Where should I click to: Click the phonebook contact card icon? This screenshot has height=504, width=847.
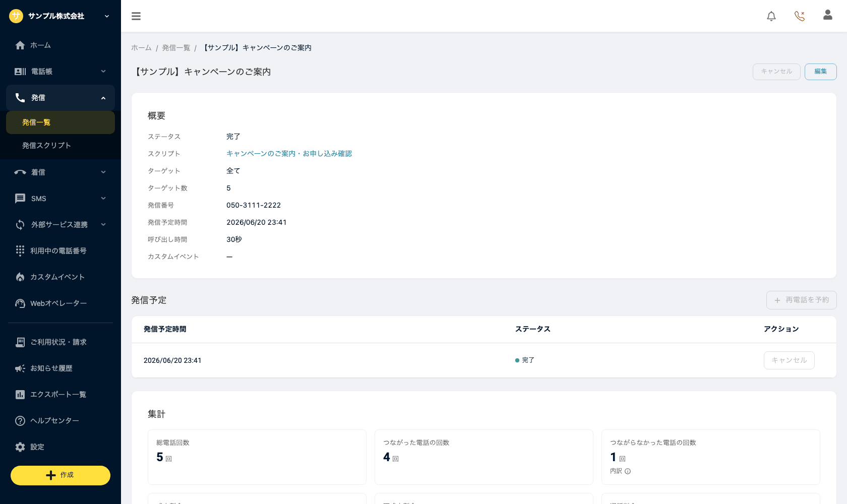point(20,72)
